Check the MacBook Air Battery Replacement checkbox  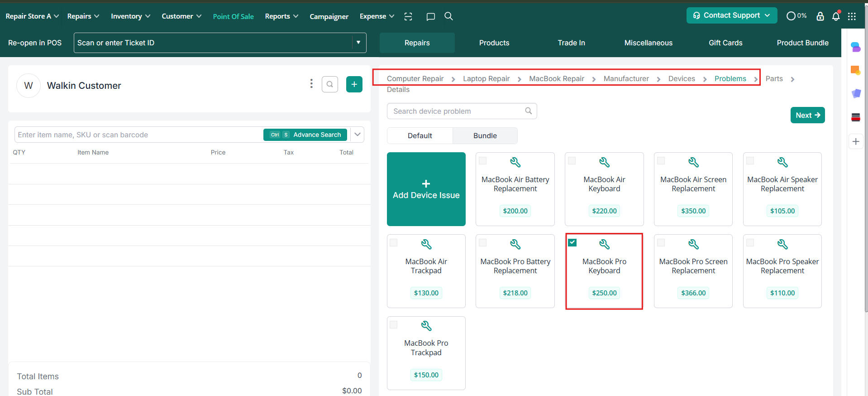pyautogui.click(x=483, y=160)
